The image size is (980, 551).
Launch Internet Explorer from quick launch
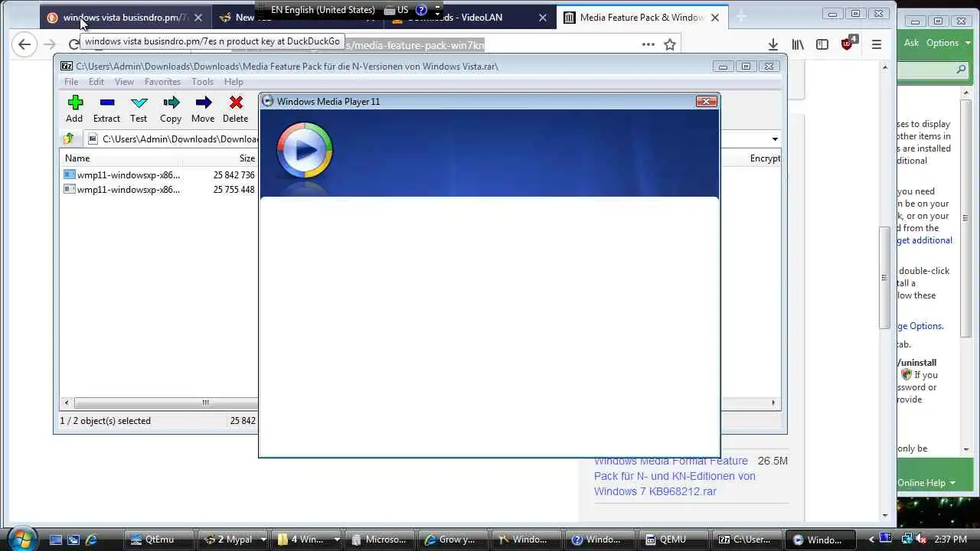pyautogui.click(x=91, y=540)
